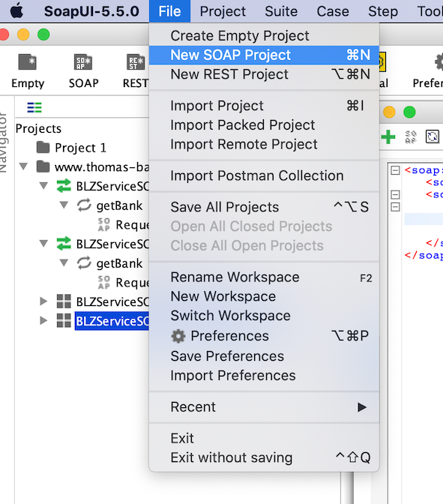Image resolution: width=443 pixels, height=504 pixels.
Task: Click the gear icon beside Preferences menu item
Action: click(x=178, y=336)
